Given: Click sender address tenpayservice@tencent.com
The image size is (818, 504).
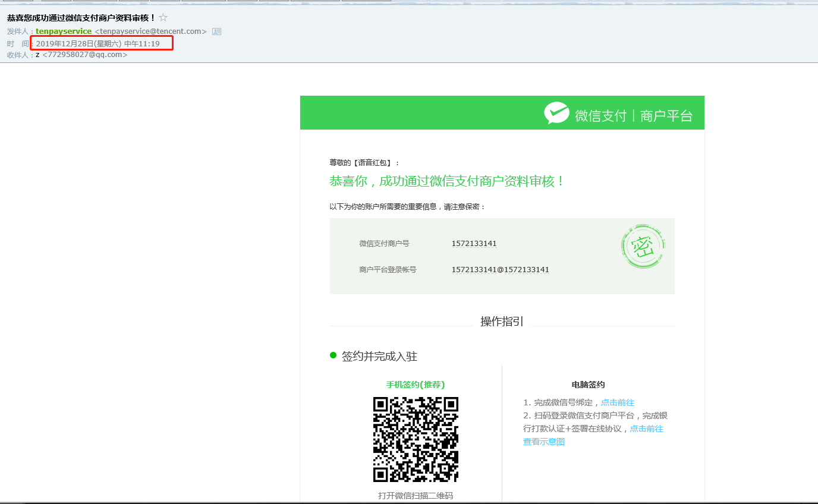Looking at the screenshot, I should [150, 31].
